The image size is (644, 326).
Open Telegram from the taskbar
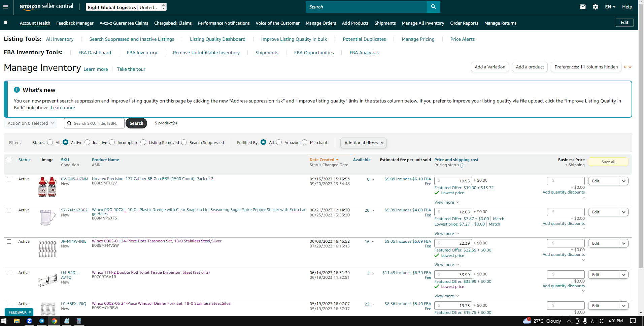click(42, 321)
